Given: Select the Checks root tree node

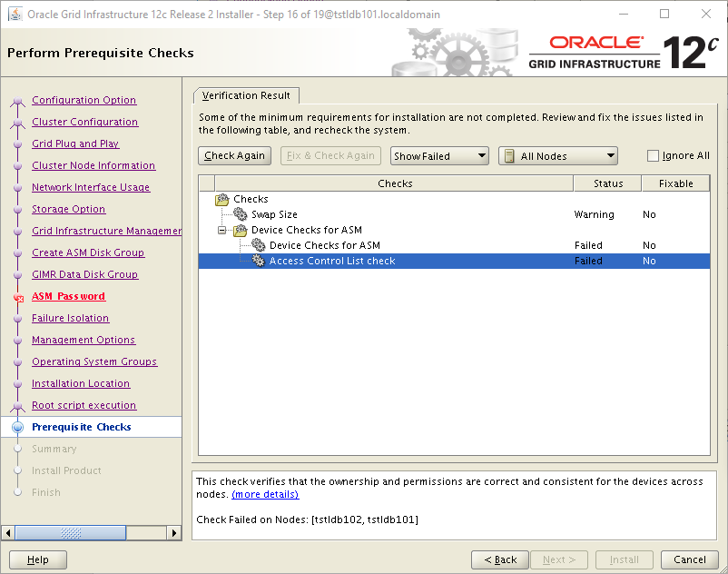Looking at the screenshot, I should [251, 199].
